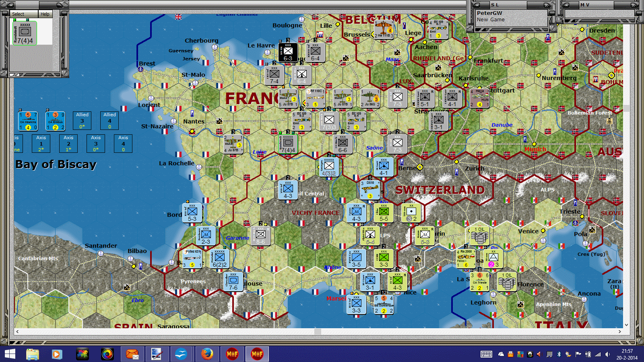The height and width of the screenshot is (362, 644).
Task: Click the HUN aircraft counter near Stuttgart
Action: click(480, 98)
